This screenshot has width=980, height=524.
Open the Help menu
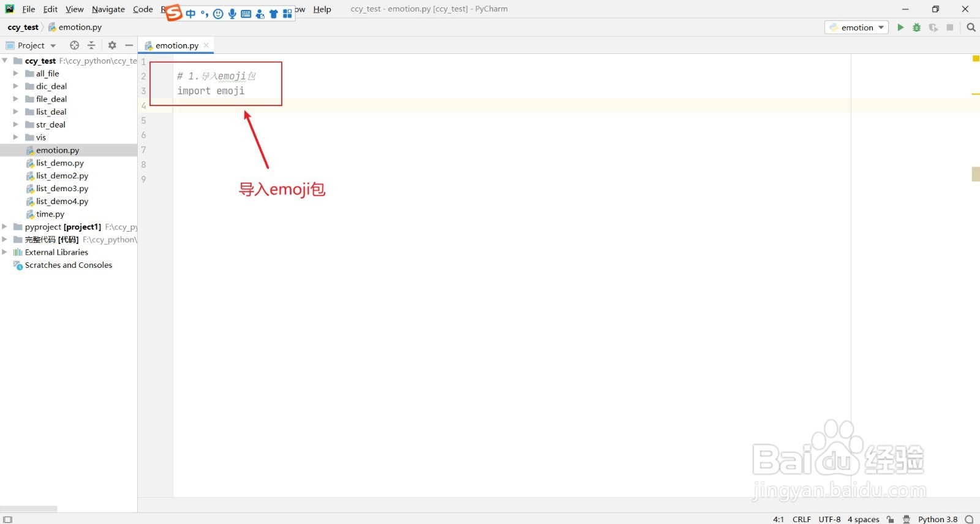coord(322,9)
